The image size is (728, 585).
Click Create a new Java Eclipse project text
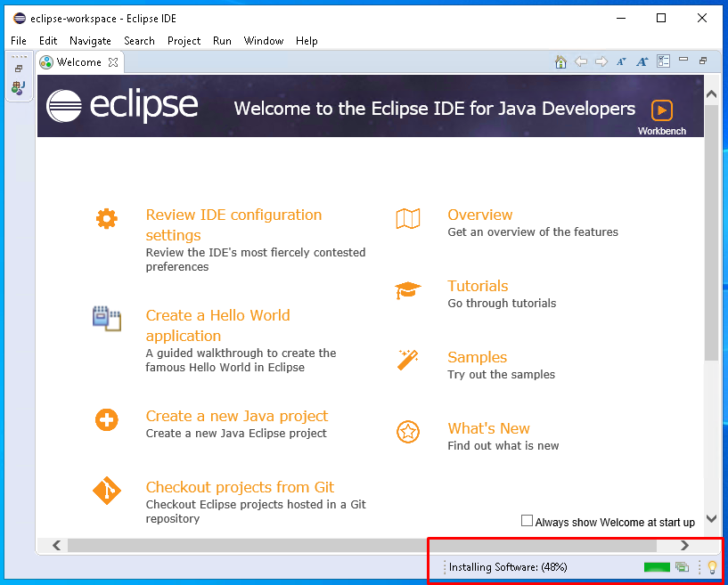(236, 434)
